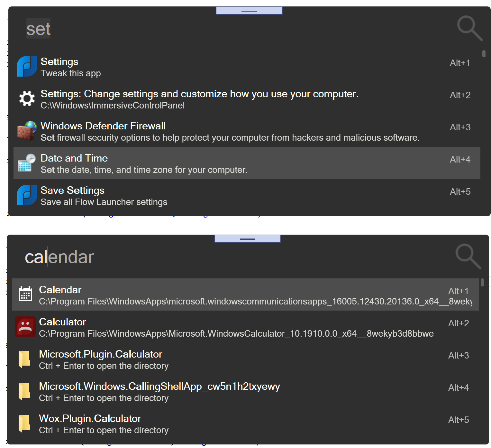Select Microsoft.Plugin.Calculator folder result
The width and height of the screenshot is (491, 448).
click(x=245, y=359)
